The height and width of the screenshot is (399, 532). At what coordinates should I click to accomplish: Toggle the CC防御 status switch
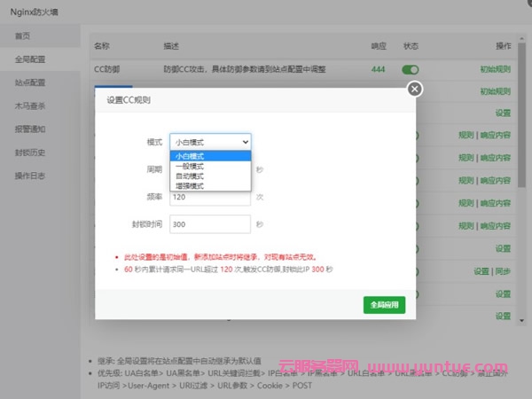(x=411, y=69)
